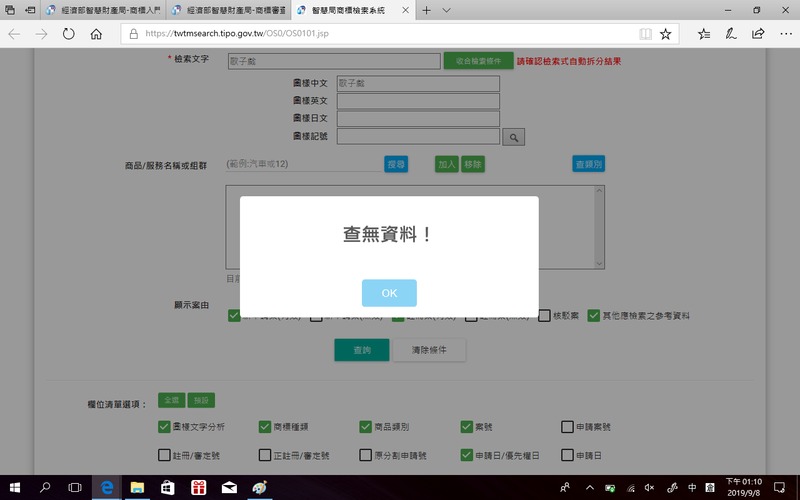Screen dimensions: 800x500
Task: Open the Mail app in taskbar
Action: [x=229, y=487]
